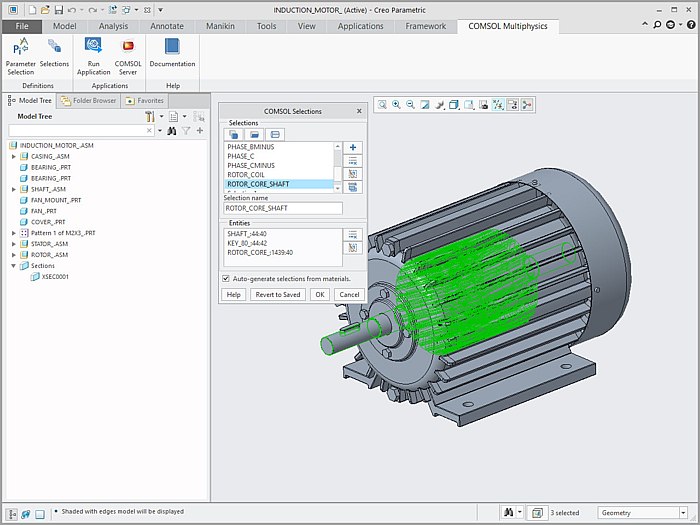Switch to the Annotate ribbon tab
Image resolution: width=700 pixels, height=525 pixels.
click(x=167, y=26)
